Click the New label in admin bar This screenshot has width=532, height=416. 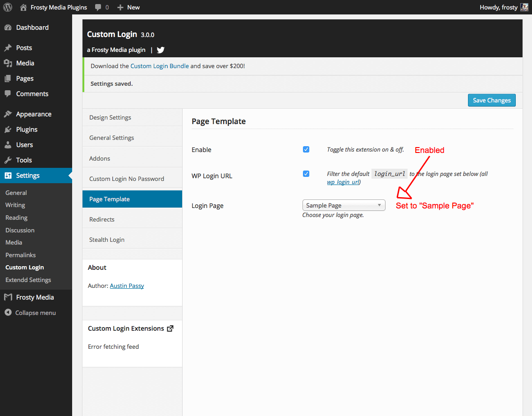point(133,8)
